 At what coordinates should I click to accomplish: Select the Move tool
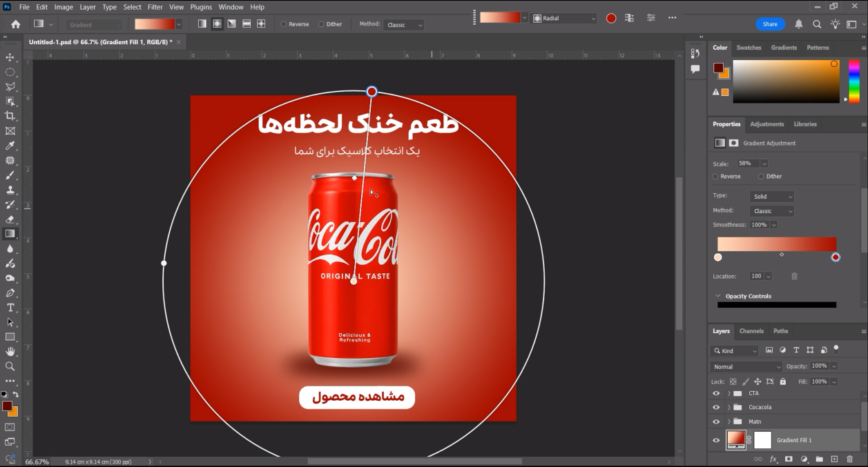tap(10, 57)
